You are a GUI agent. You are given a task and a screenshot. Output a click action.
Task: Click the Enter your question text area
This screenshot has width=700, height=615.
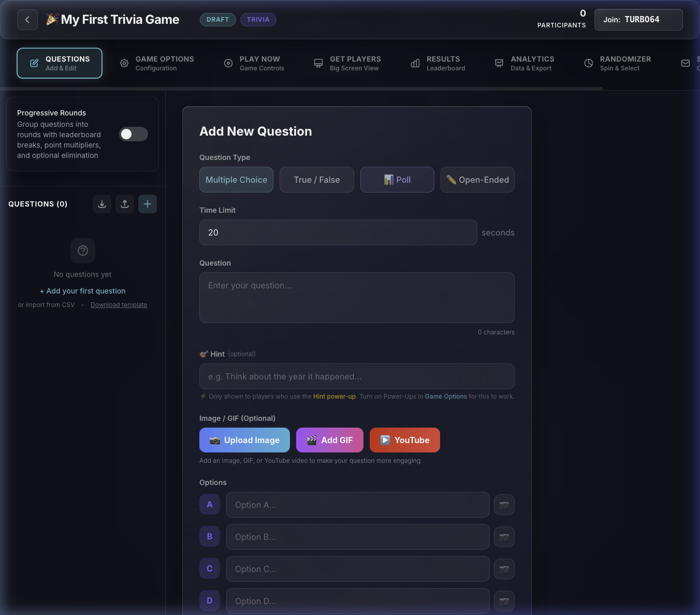click(x=357, y=298)
